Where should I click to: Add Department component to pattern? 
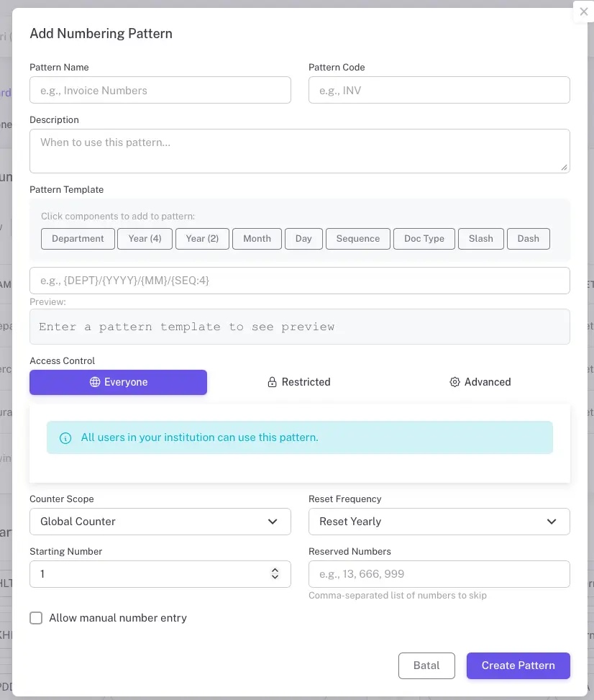coord(78,239)
